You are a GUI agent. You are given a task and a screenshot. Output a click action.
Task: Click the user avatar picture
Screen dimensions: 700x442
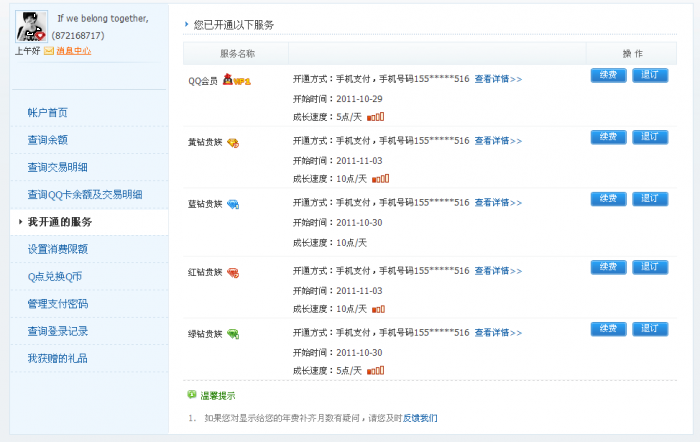click(31, 26)
